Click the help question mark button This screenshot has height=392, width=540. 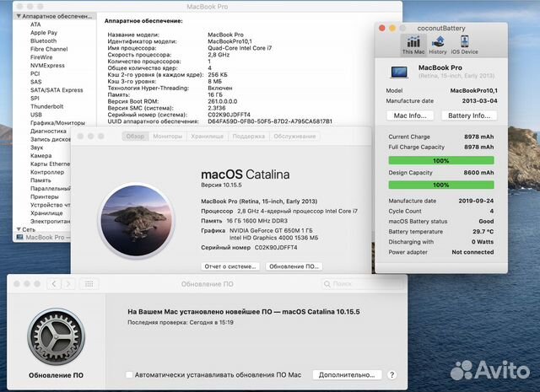tap(391, 375)
